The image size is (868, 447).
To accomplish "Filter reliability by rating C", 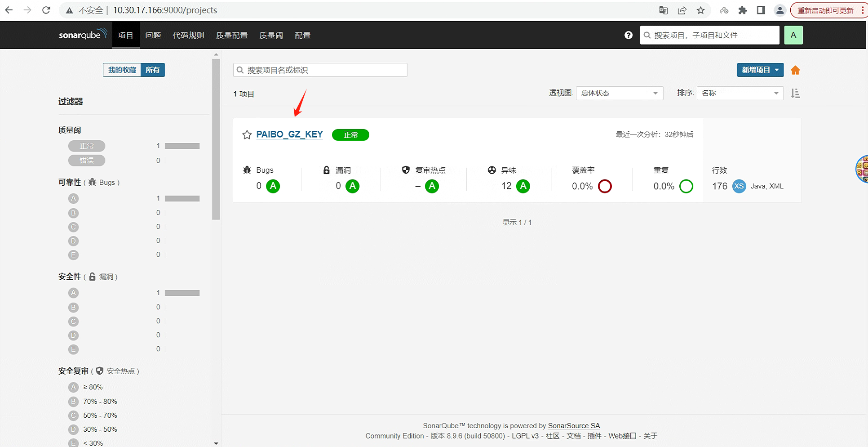I will (73, 227).
